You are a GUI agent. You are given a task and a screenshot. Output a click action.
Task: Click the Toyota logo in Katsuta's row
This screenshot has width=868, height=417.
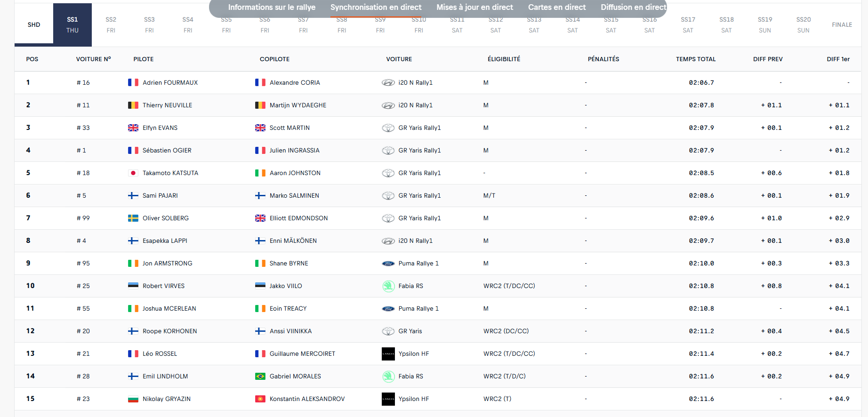(388, 173)
